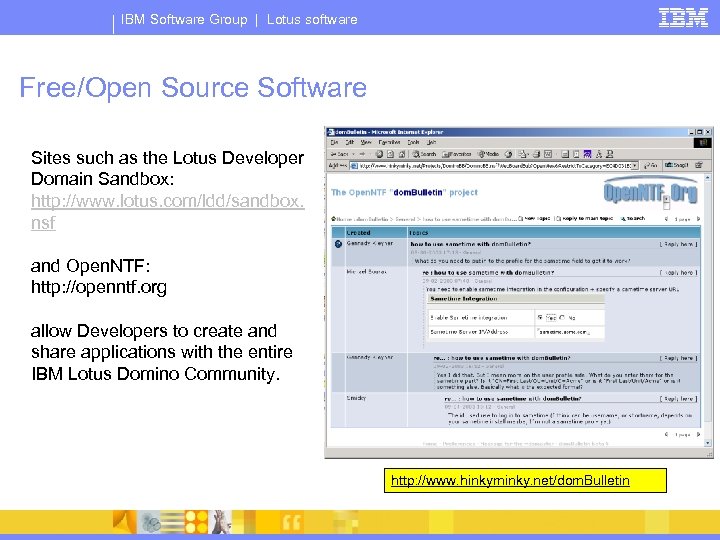The width and height of the screenshot is (720, 540).
Task: Click the IE address bar URL field
Action: [x=494, y=165]
